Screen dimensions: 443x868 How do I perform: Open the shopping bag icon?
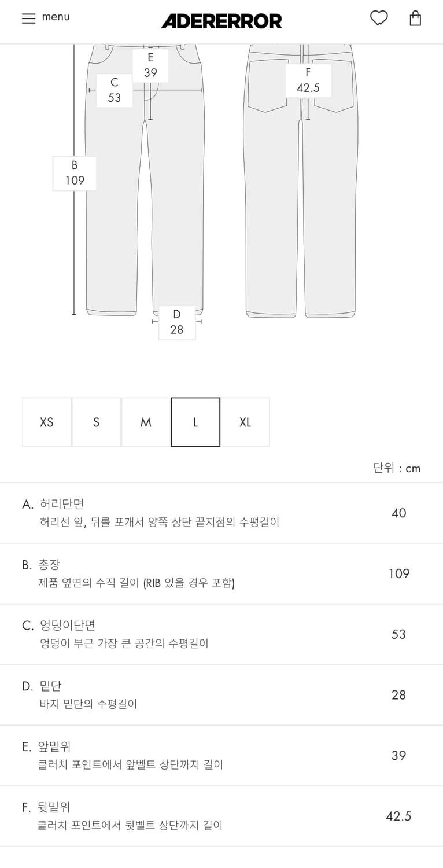coord(415,18)
